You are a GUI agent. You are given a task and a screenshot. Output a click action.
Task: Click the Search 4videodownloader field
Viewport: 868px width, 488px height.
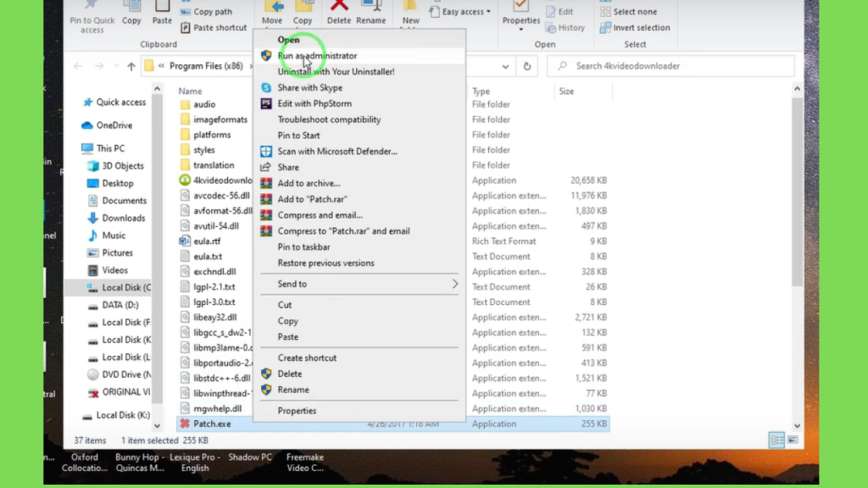click(671, 66)
